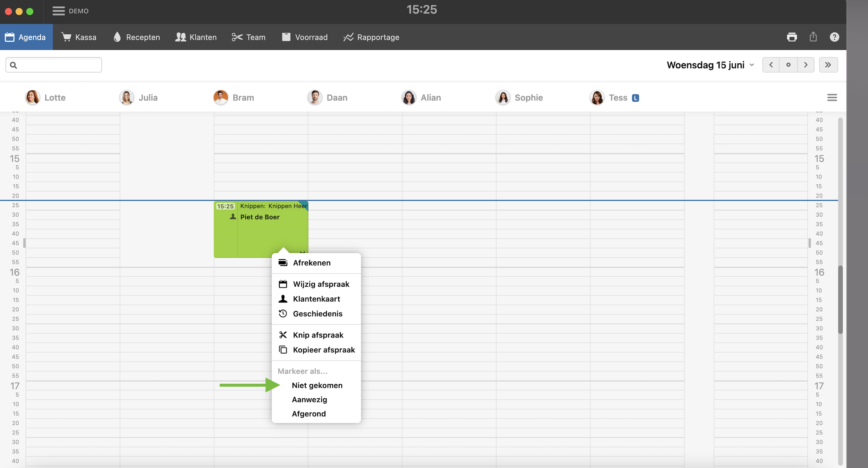Open the DEMO hamburger menu
Screen dimensions: 868x468
59,11
